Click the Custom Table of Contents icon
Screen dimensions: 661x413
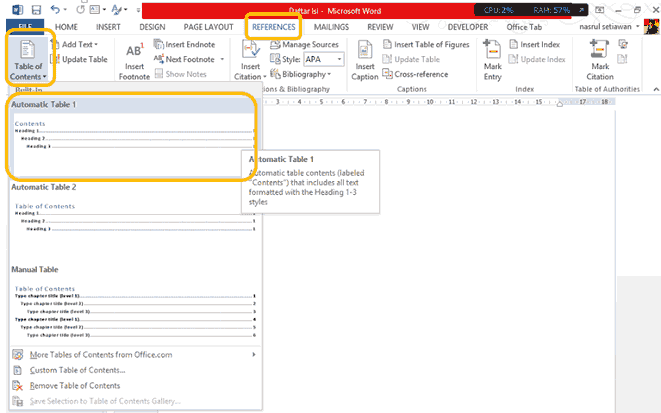[x=17, y=370]
